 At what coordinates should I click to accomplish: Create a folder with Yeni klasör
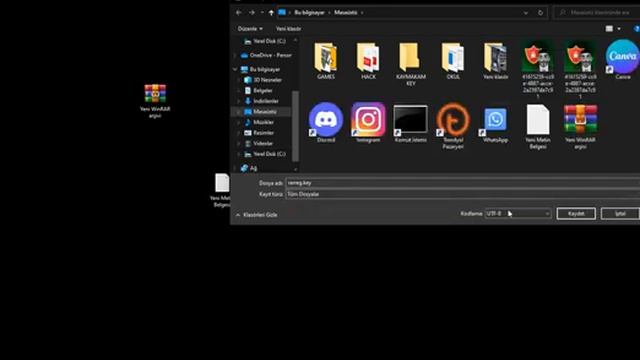(289, 29)
